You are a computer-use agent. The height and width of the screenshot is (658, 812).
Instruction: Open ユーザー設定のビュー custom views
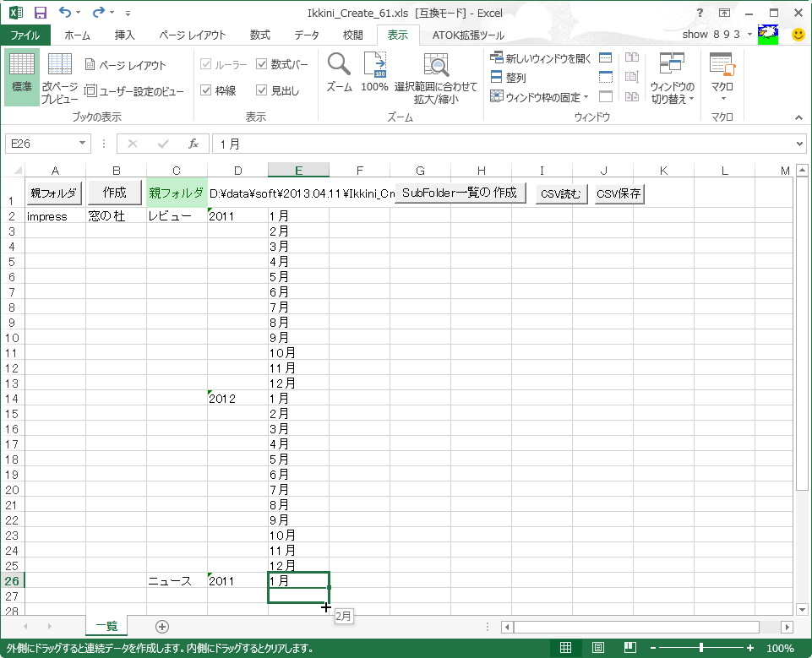134,91
